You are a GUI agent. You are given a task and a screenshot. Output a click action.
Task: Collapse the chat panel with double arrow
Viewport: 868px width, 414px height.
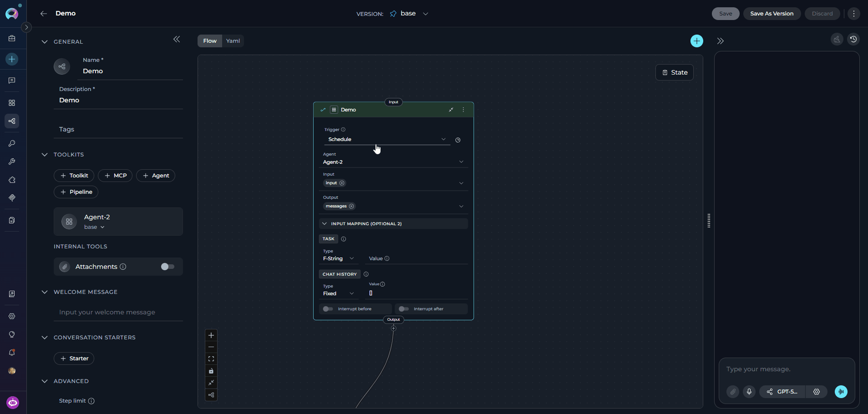pyautogui.click(x=720, y=41)
